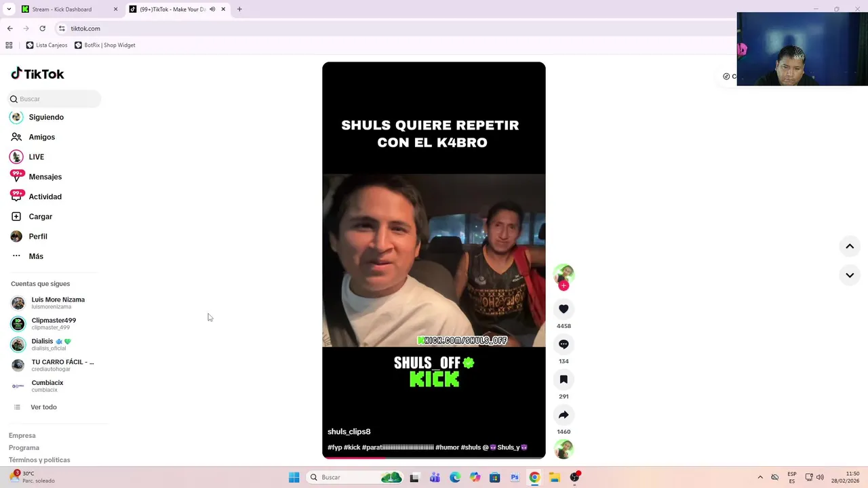The width and height of the screenshot is (868, 488).
Task: Open site information icon in address bar
Action: click(x=62, y=28)
